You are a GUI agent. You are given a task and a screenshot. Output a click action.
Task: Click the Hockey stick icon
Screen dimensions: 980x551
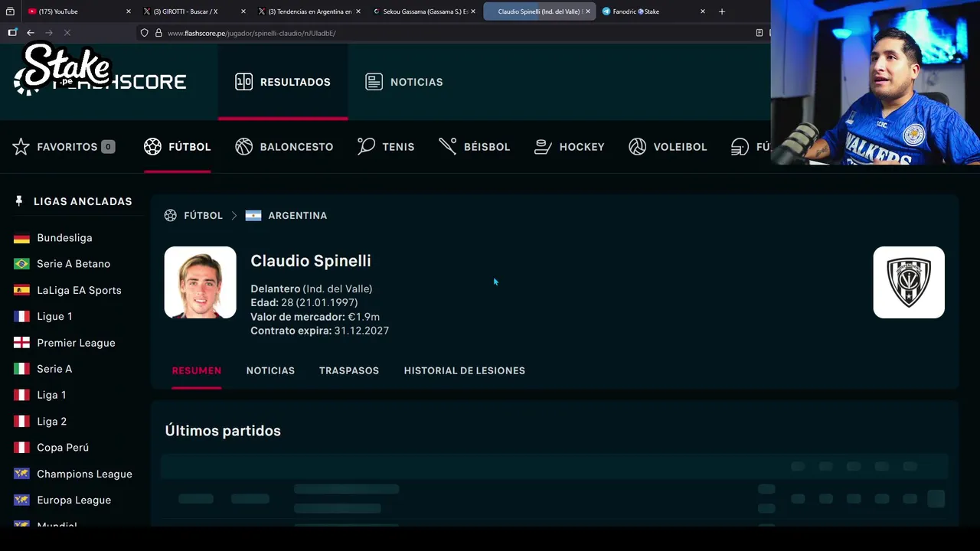pyautogui.click(x=543, y=147)
